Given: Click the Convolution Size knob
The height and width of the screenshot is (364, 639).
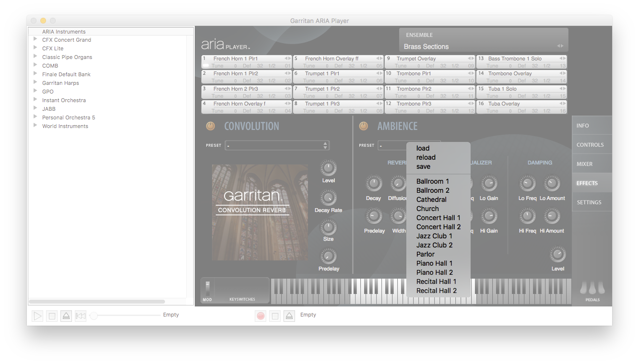Looking at the screenshot, I should [x=329, y=227].
